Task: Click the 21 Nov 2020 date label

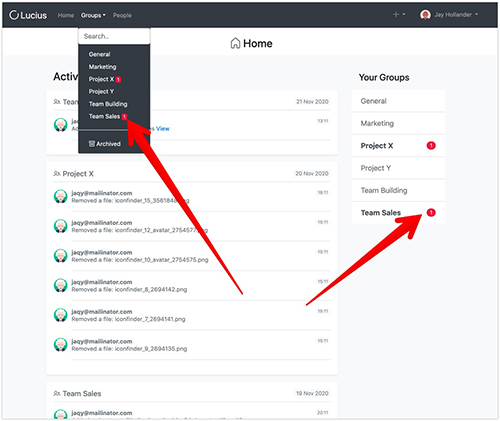Action: click(312, 101)
